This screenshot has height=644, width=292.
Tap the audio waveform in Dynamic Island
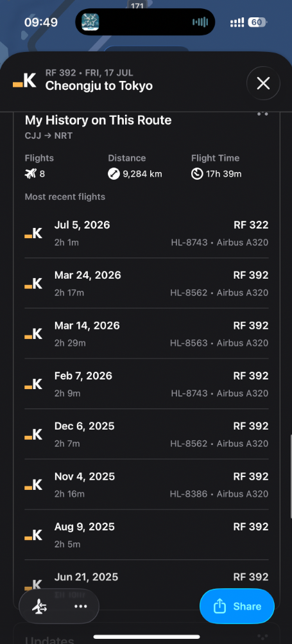tap(200, 22)
